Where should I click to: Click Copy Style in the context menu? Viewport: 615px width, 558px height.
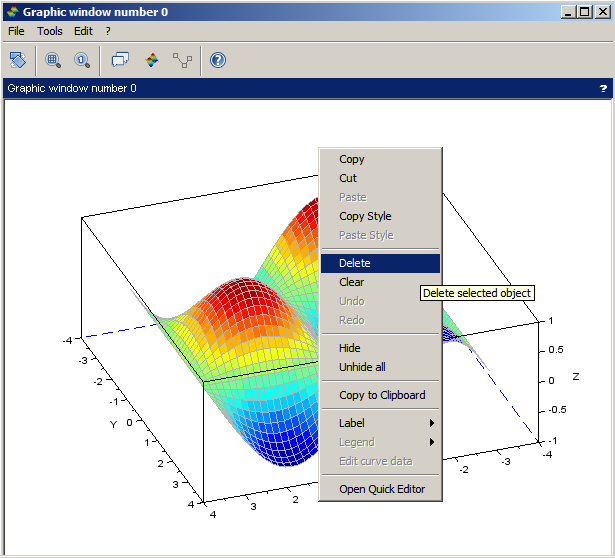point(365,216)
